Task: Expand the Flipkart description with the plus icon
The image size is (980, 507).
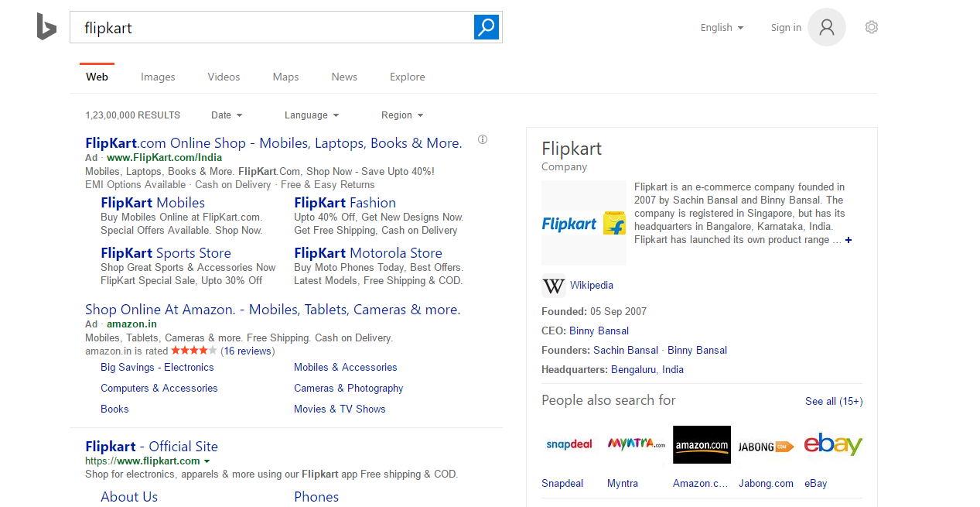Action: [849, 240]
